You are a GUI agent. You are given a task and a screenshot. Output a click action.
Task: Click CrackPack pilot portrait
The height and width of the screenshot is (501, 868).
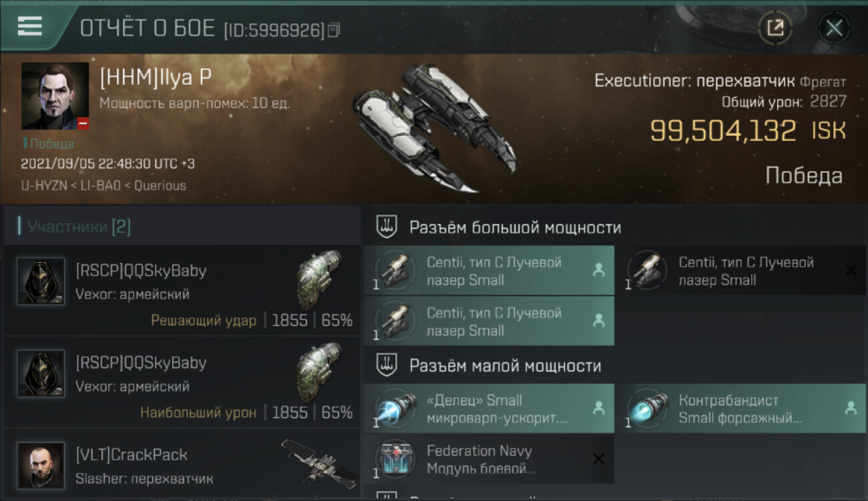[41, 465]
